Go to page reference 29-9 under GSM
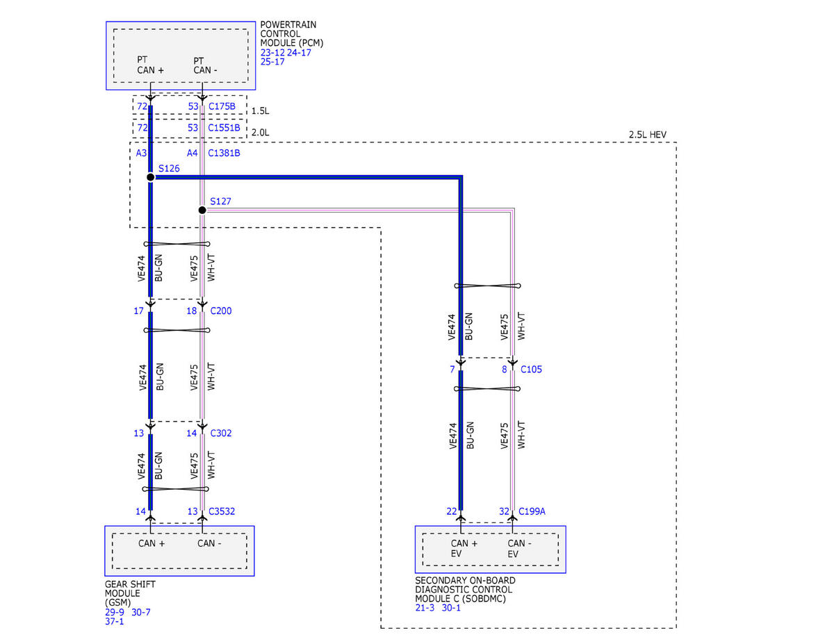 (x=115, y=613)
